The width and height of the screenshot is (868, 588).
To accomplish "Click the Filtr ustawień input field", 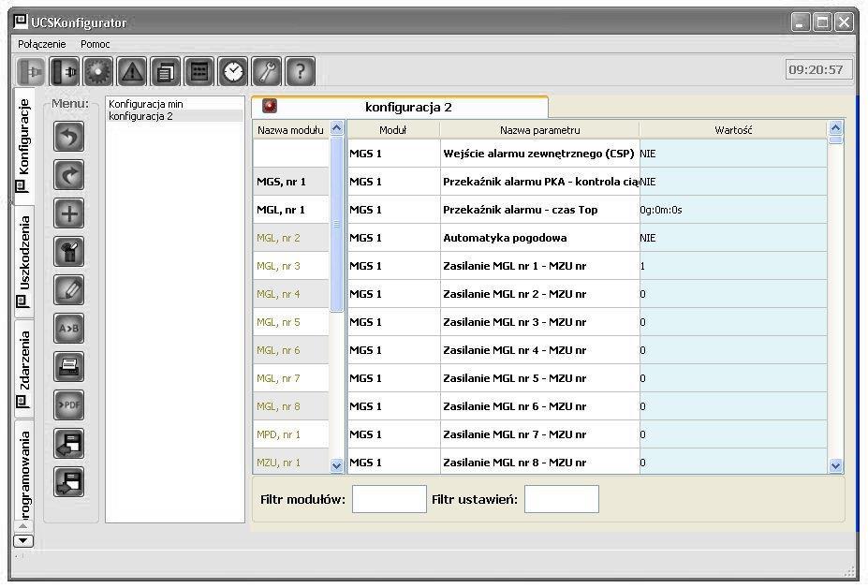I will 561,499.
